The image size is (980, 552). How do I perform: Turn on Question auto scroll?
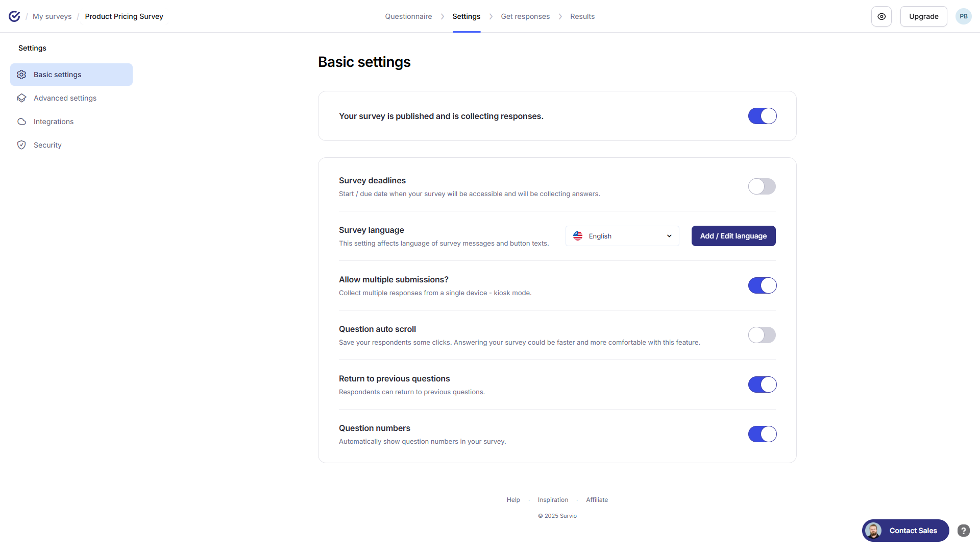762,335
